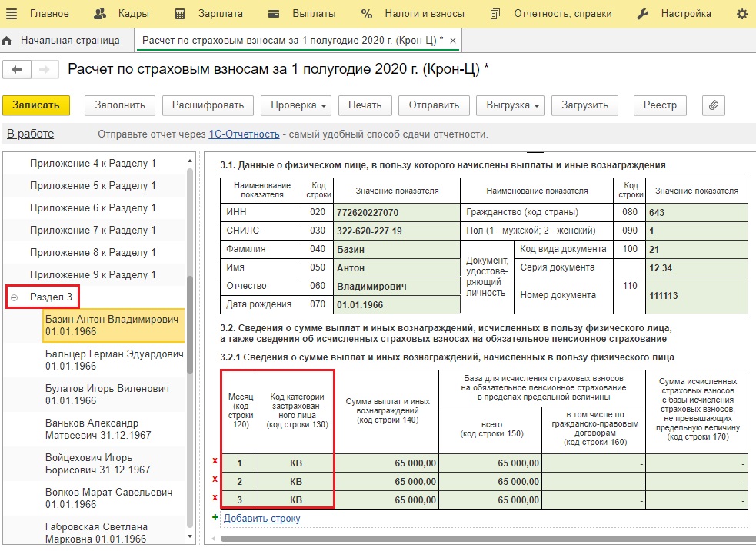Select Приложение 4 к Разделу 1
This screenshot has height=551, width=756.
(x=93, y=163)
